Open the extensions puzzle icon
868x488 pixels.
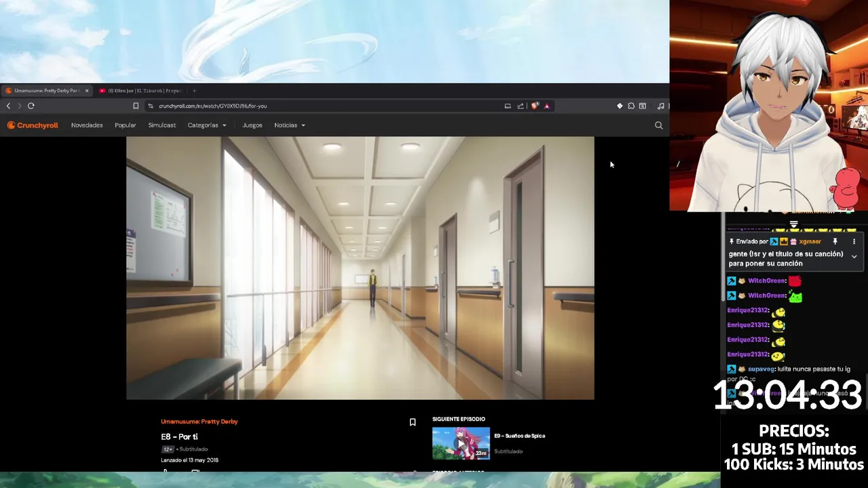pyautogui.click(x=631, y=106)
